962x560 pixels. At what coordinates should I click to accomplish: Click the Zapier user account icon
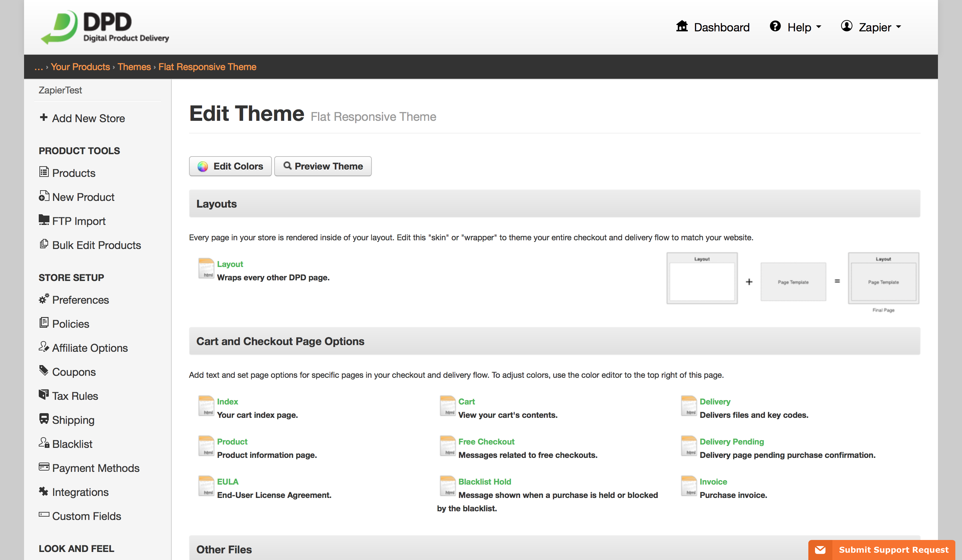point(846,26)
